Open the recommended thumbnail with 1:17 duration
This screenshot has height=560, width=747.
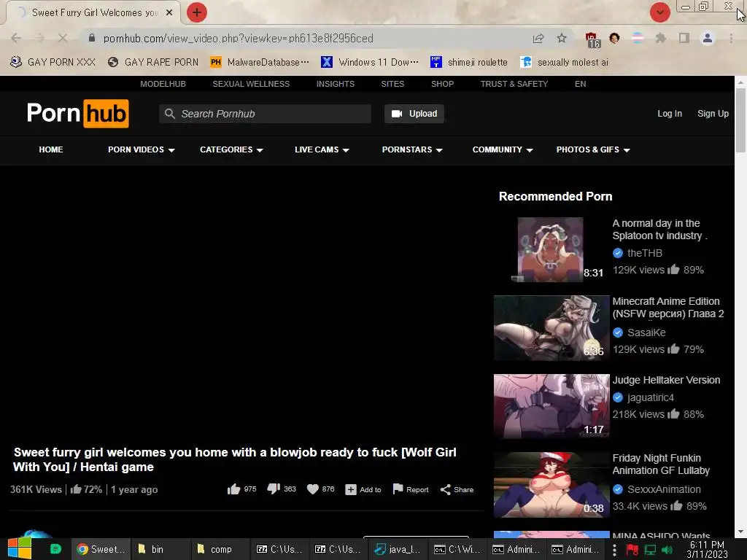point(551,406)
